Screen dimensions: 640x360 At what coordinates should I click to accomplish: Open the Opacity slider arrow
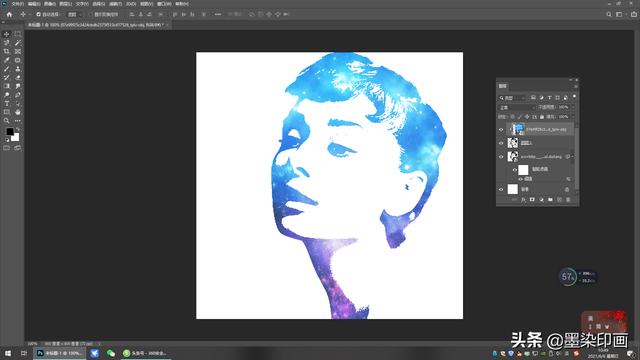[x=573, y=107]
